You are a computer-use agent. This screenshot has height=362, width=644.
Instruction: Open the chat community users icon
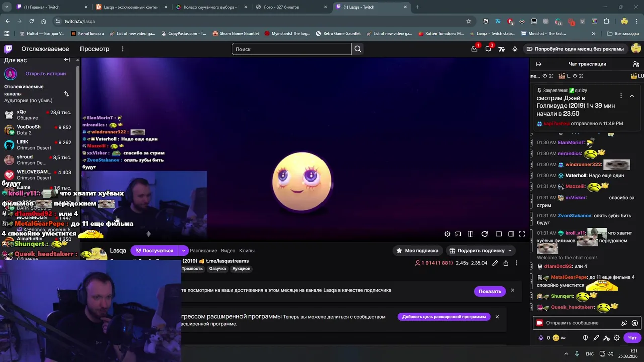pyautogui.click(x=636, y=64)
